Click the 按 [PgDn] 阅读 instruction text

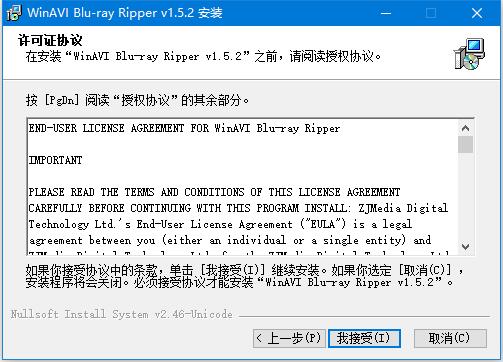pos(137,100)
